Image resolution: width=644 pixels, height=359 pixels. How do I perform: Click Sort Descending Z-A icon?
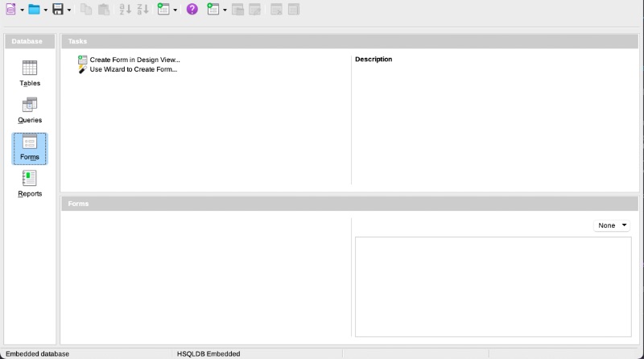tap(143, 9)
